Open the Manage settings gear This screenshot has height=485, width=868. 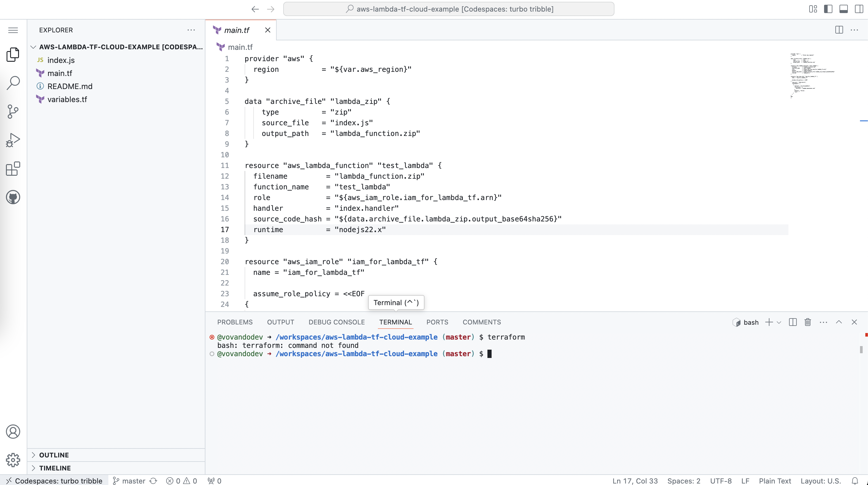click(x=13, y=460)
